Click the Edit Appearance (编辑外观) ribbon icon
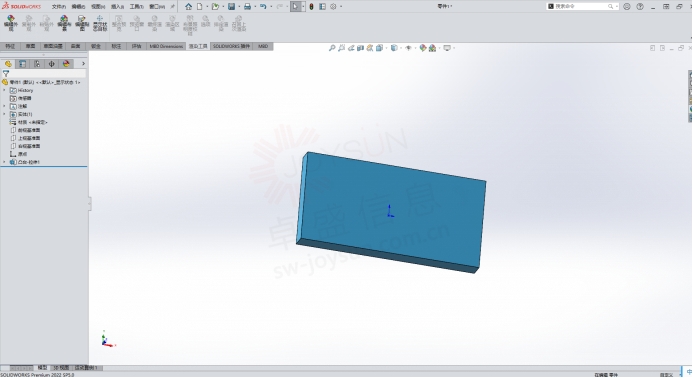 11,23
